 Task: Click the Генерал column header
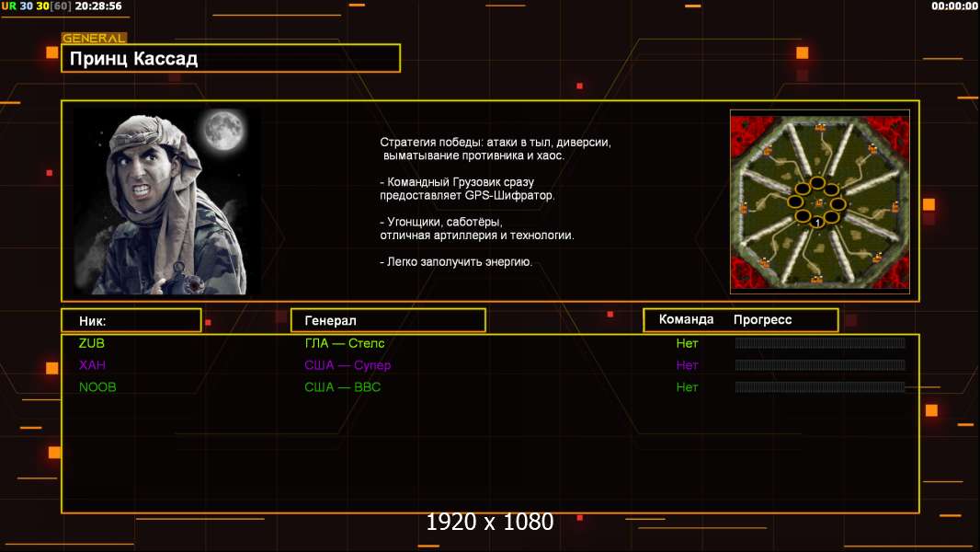tap(387, 320)
